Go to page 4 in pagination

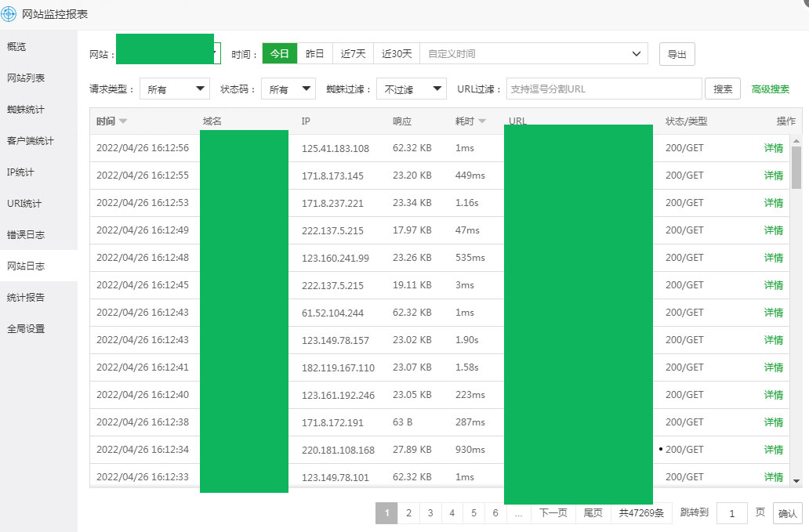tap(452, 513)
